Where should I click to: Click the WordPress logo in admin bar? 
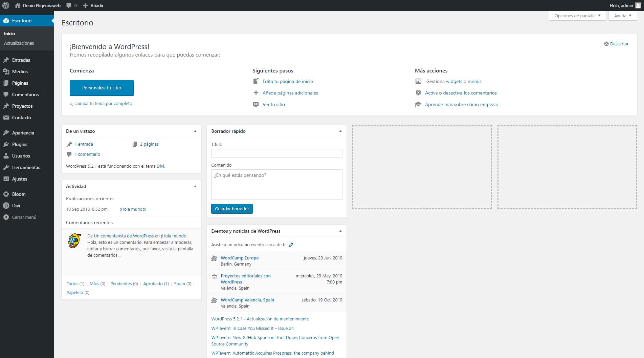pos(6,5)
